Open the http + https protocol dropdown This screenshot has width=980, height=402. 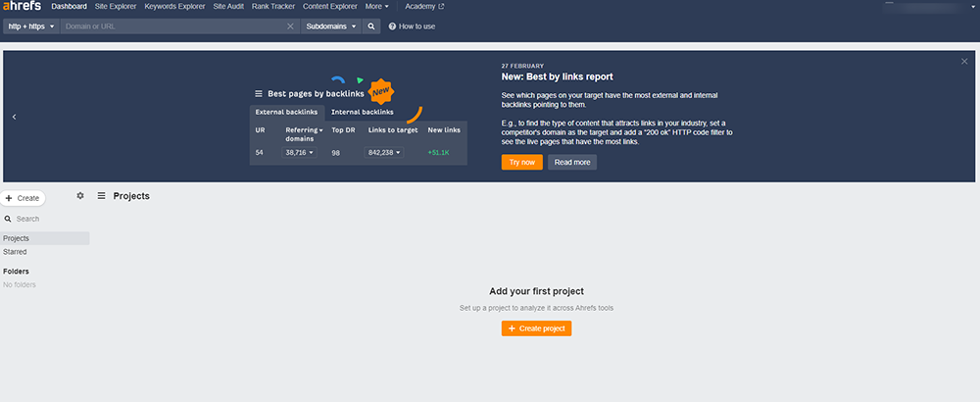point(31,26)
